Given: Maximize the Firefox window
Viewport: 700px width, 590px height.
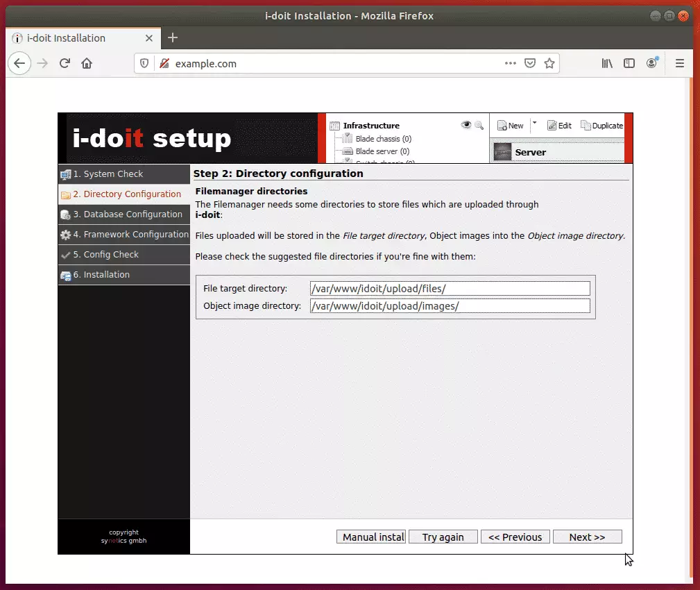Looking at the screenshot, I should [669, 16].
